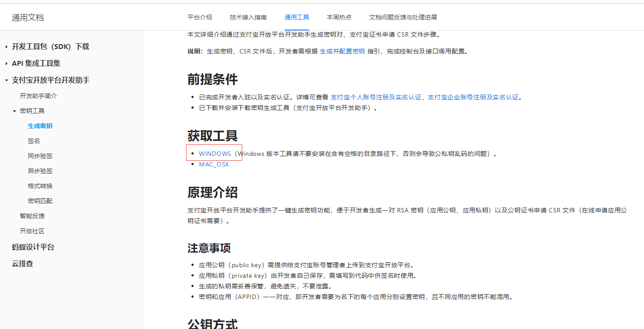Image resolution: width=644 pixels, height=329 pixels.
Task: Collapse the 支付宝开放平台开发助手 arrow
Action: pyautogui.click(x=6, y=80)
